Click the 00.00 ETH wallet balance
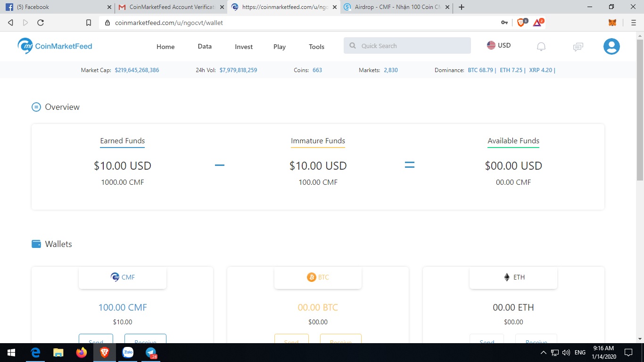Image resolution: width=644 pixels, height=362 pixels. pos(513,307)
